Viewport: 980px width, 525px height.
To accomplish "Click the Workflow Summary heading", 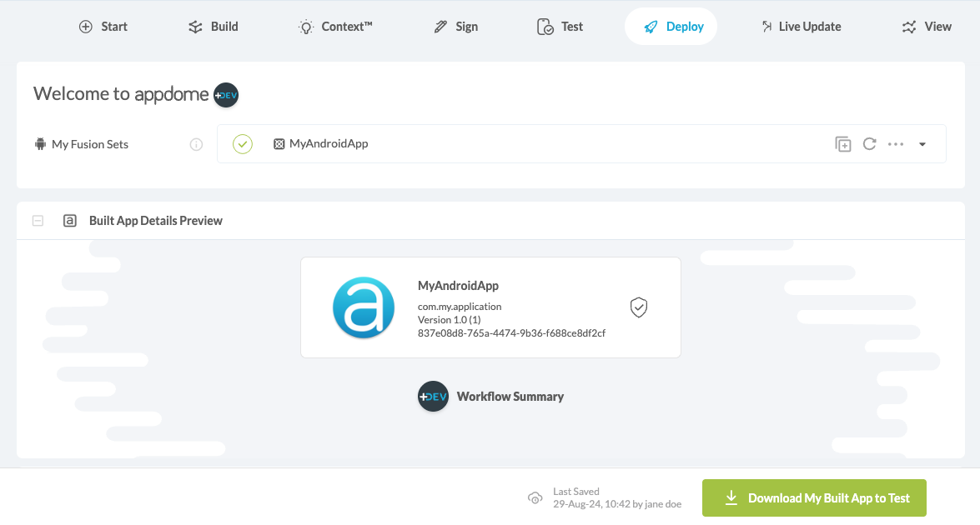I will (x=510, y=397).
